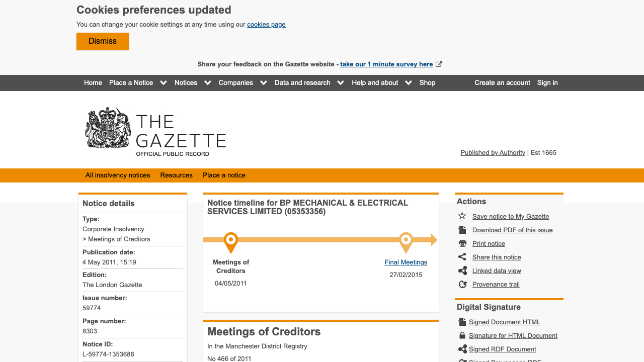Expand the Place a Notice dropdown arrow
Image resolution: width=644 pixels, height=362 pixels.
pos(164,83)
